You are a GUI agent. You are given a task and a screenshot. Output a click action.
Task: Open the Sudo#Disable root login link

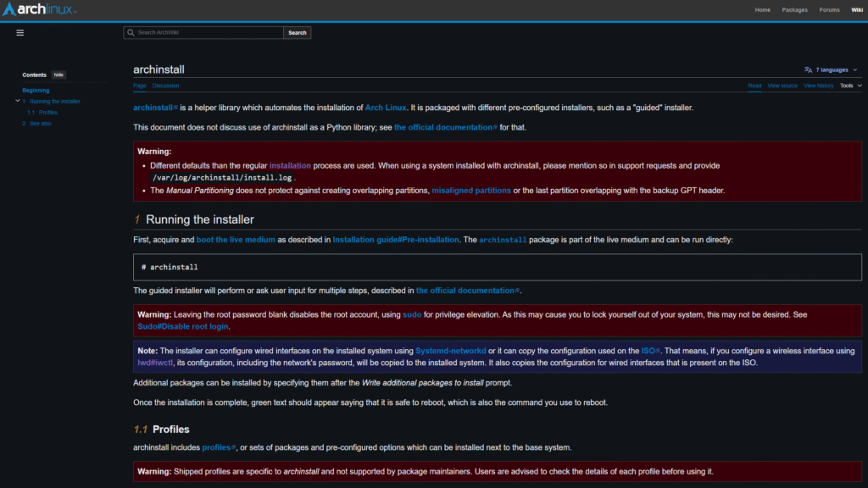click(183, 326)
